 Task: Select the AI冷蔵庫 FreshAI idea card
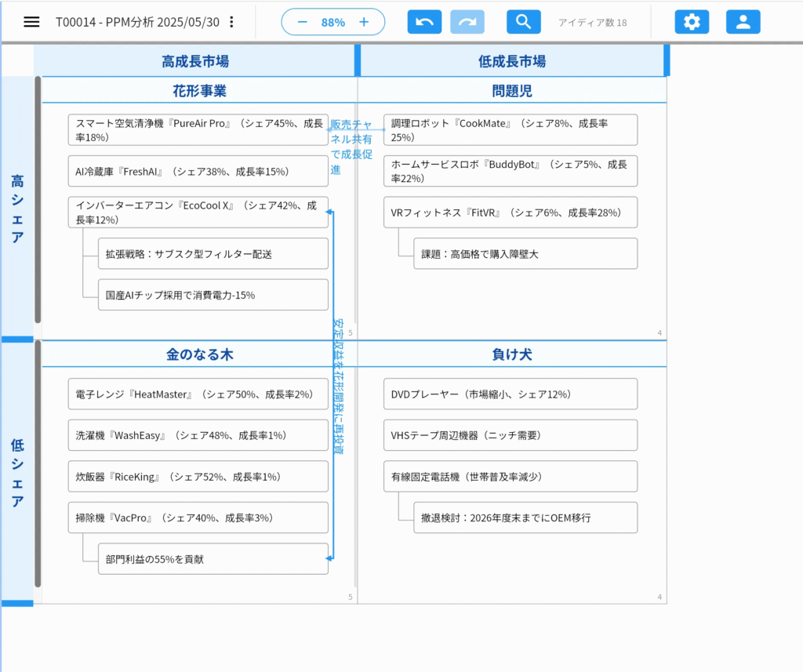(198, 171)
